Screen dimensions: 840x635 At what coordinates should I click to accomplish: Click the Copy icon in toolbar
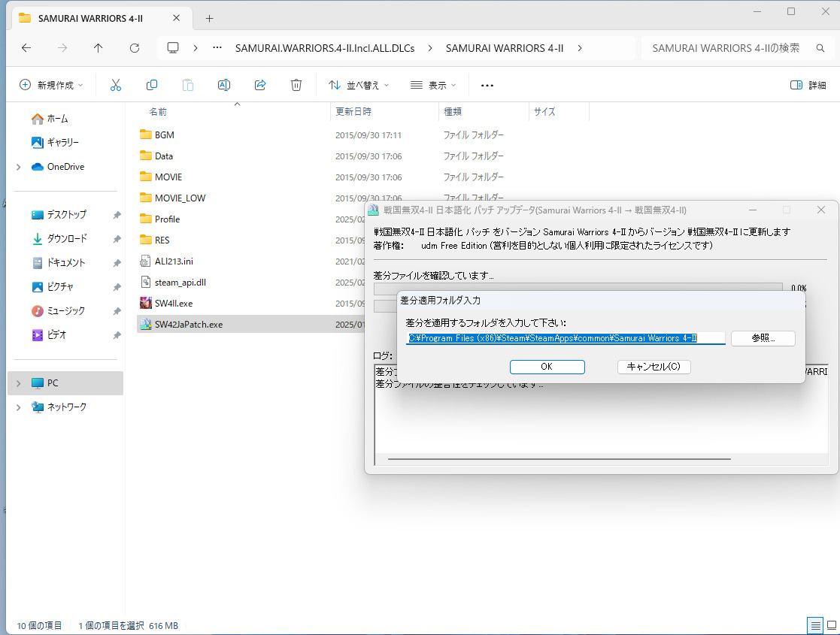point(152,85)
